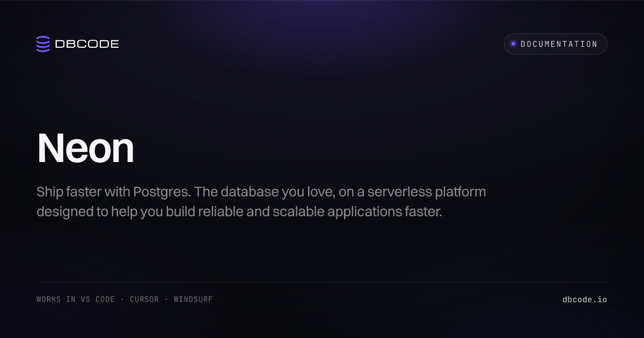
Task: Click the dot separator before WINDSURF
Action: [166, 299]
